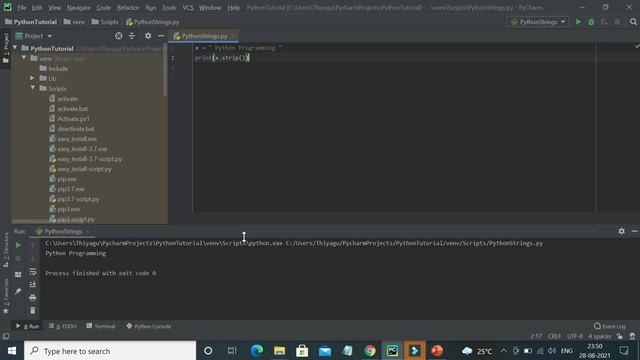Open the File menu
The width and height of the screenshot is (640, 360).
(x=22, y=8)
